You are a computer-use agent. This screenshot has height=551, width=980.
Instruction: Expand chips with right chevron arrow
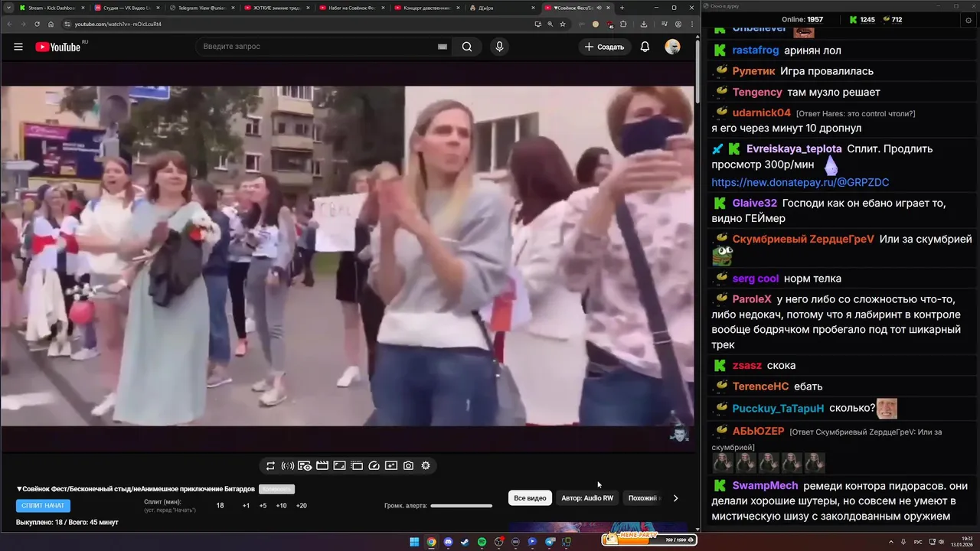click(x=675, y=498)
